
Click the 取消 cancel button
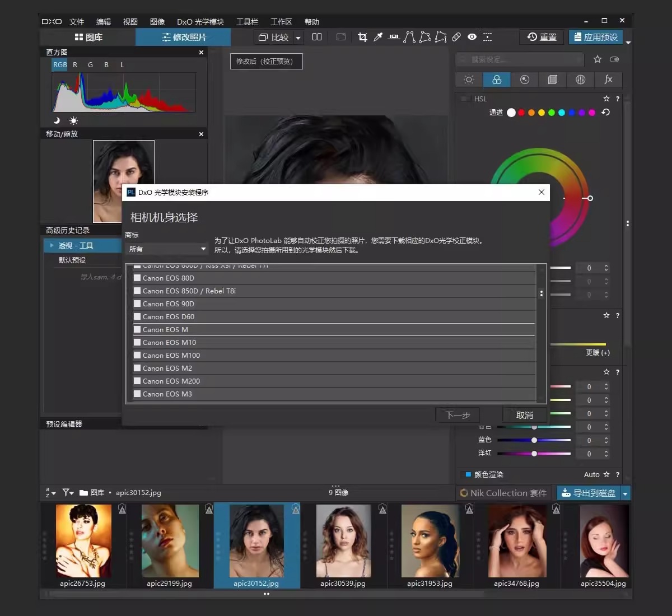tap(524, 415)
